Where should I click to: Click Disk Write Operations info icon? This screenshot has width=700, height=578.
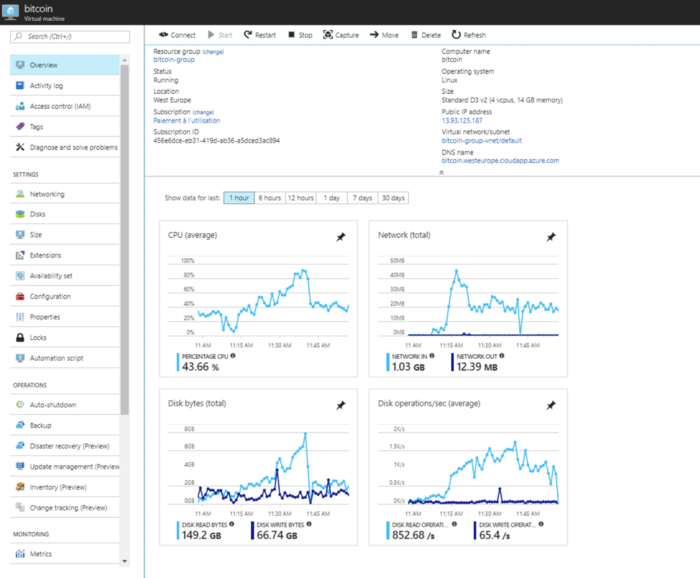[x=541, y=524]
